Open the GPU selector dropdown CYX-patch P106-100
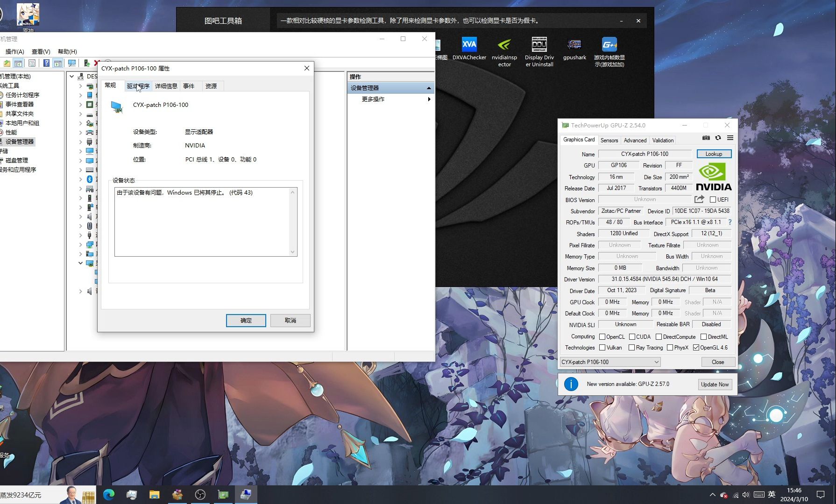 coord(610,362)
